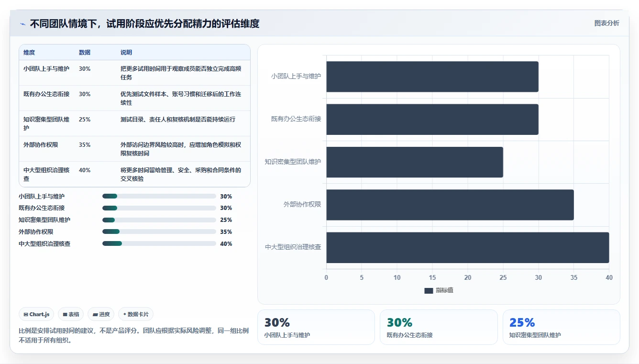Select table cell 既有办公生态衔接
Screen dimensions: 639x364
pos(46,94)
